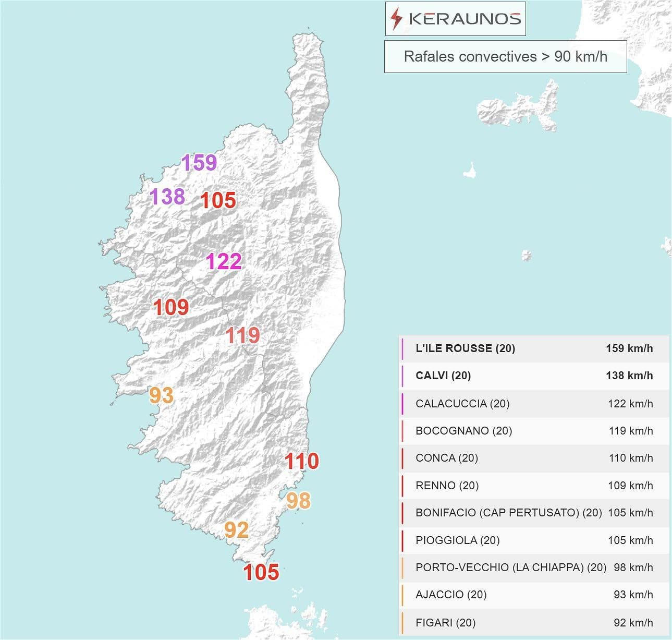Click the orange 98 marker on the map
Viewport: 672px width, 640px height.
(299, 501)
